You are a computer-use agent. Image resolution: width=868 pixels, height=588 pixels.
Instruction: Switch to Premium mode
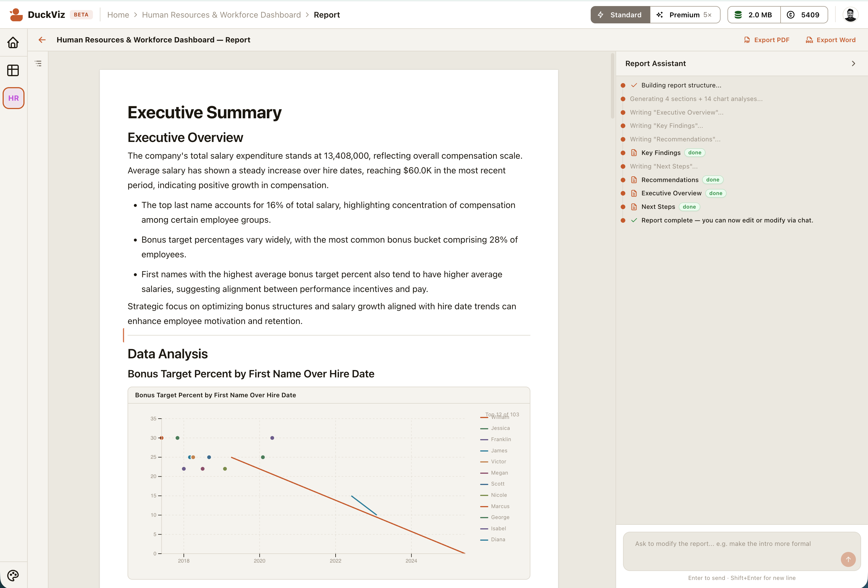click(685, 15)
